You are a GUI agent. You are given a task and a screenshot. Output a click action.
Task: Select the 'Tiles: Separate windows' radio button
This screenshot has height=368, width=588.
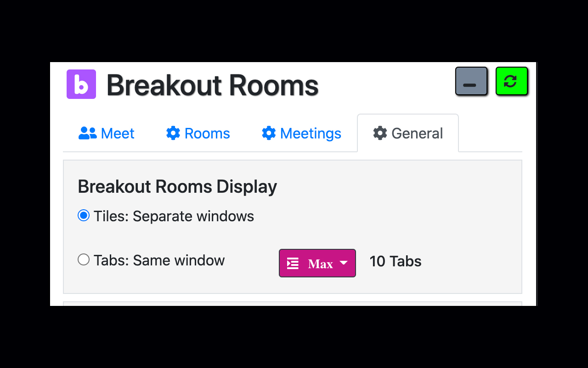[x=84, y=215]
